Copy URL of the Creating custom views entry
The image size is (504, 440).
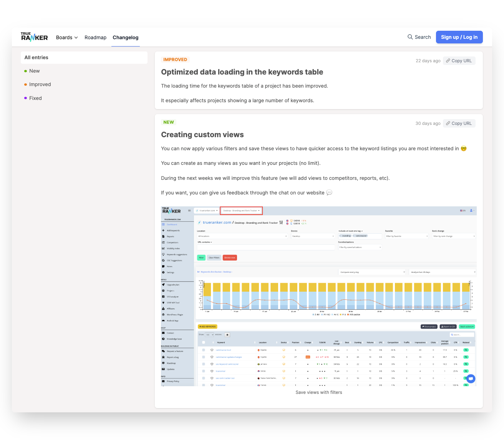pyautogui.click(x=459, y=123)
